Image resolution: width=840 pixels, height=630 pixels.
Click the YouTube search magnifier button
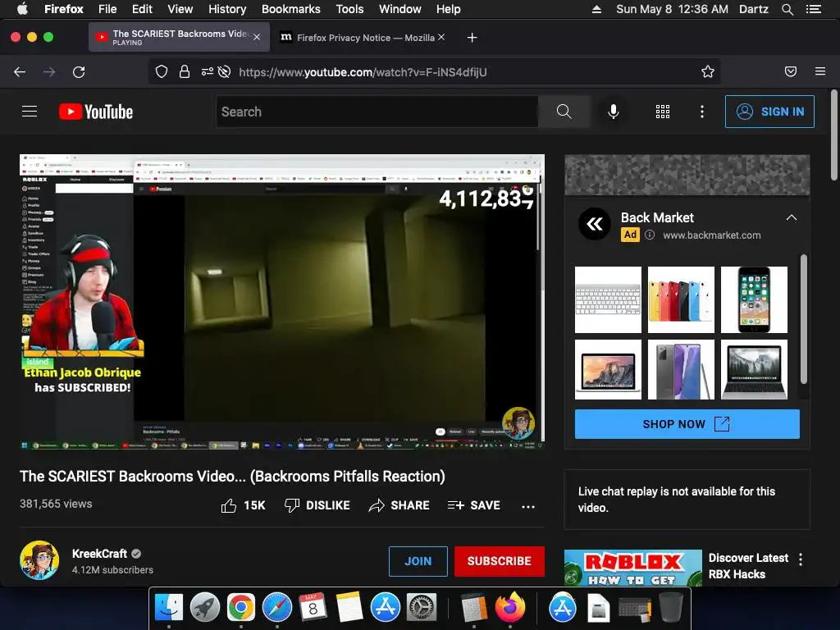tap(564, 112)
